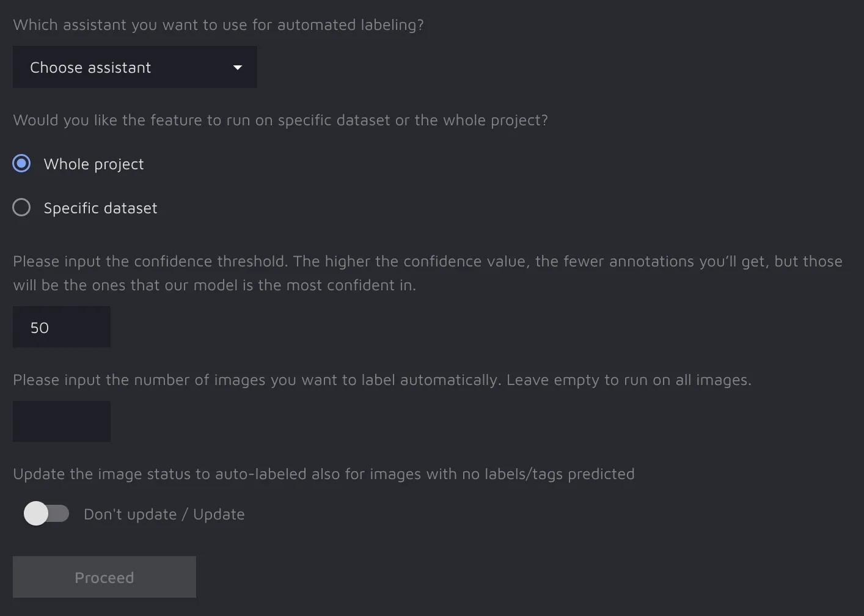Click the "Specific dataset" option label
Viewport: 864px width, 616px height.
[x=100, y=208]
